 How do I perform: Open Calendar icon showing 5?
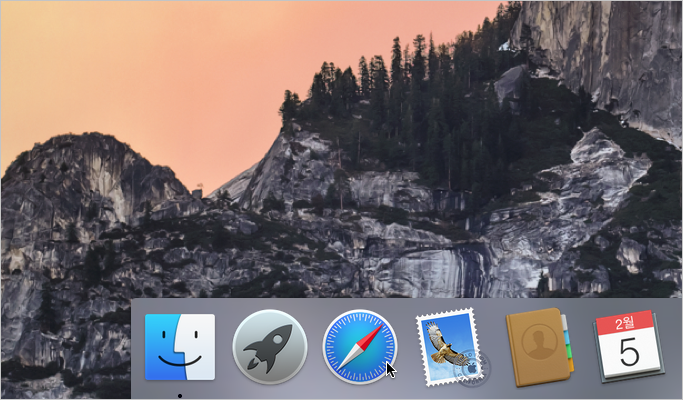pyautogui.click(x=629, y=346)
